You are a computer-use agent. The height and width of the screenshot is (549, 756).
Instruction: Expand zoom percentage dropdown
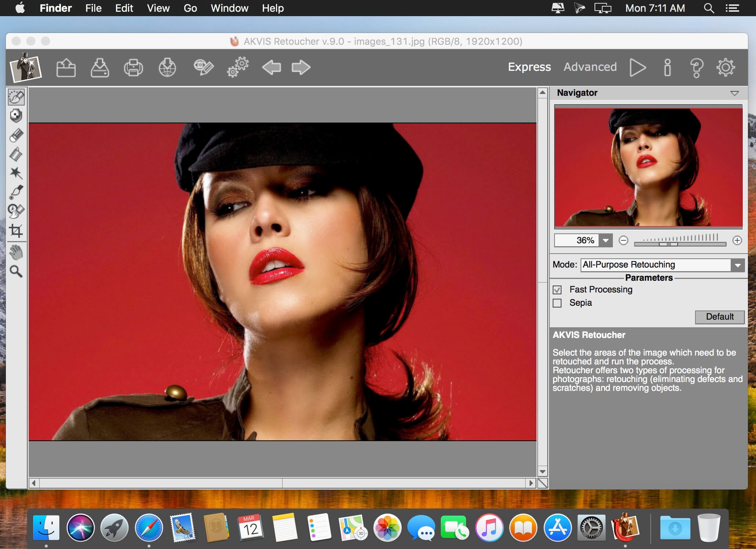(x=606, y=239)
